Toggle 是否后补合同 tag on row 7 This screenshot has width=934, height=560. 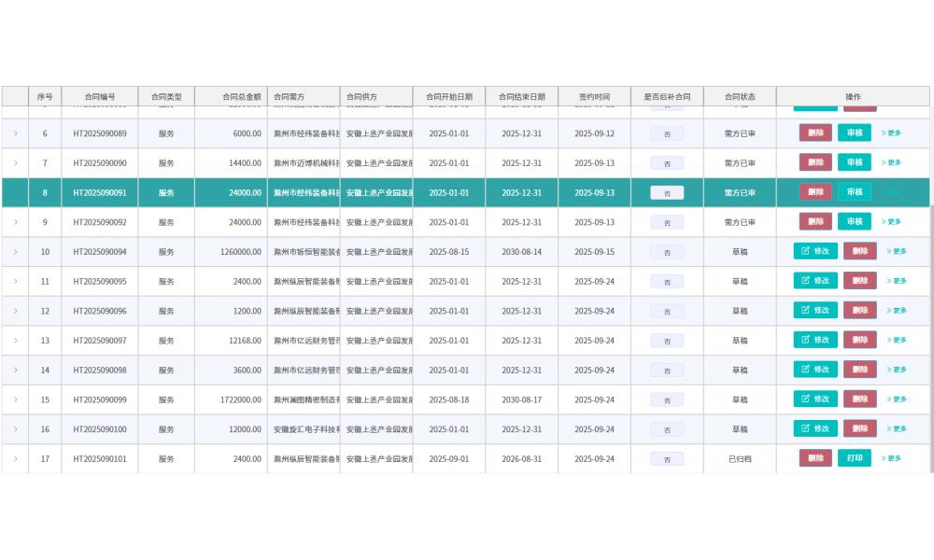[667, 163]
